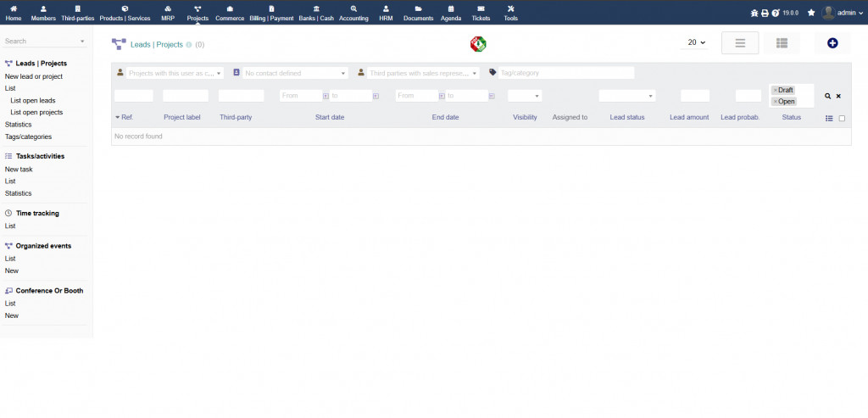This screenshot has height=418, width=868.
Task: Open Banks | Cash module
Action: tap(316, 13)
